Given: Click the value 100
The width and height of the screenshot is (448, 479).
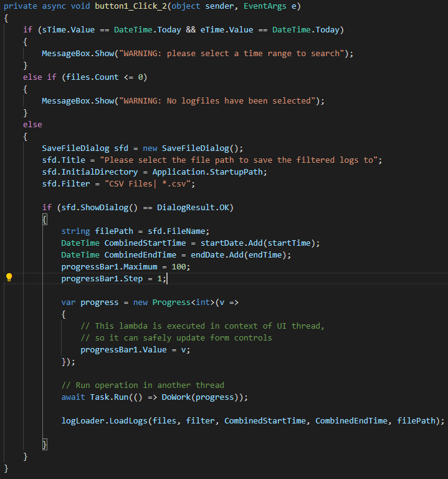Looking at the screenshot, I should tap(179, 267).
